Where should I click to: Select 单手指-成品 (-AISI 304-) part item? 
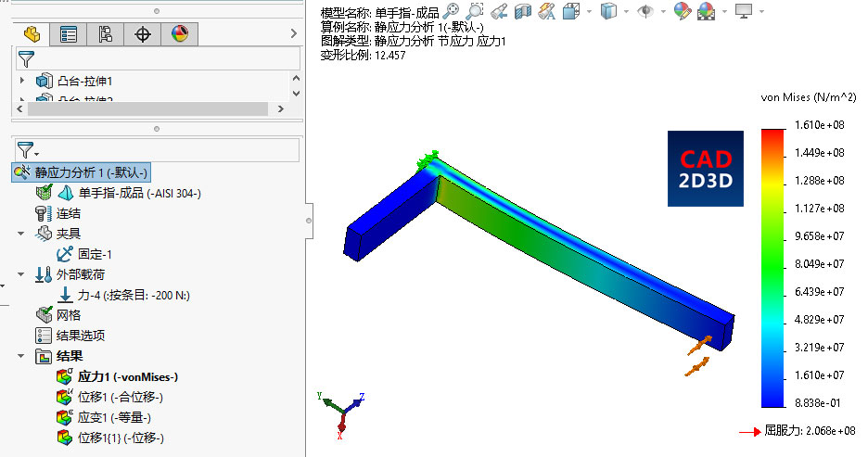[x=139, y=193]
